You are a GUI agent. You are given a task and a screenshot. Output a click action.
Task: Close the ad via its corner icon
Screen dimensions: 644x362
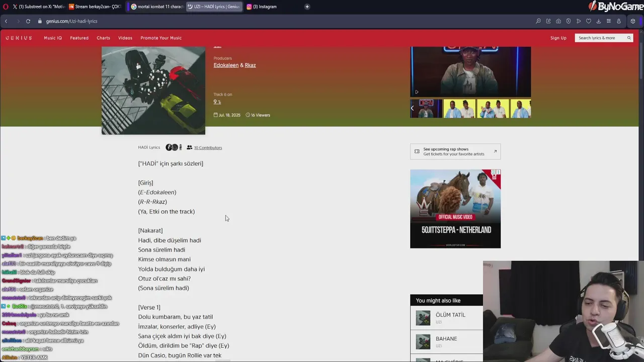click(498, 172)
